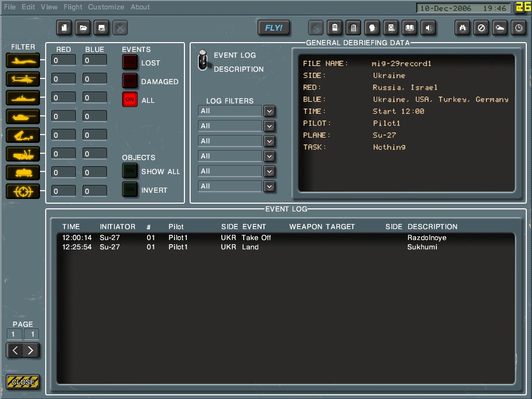Open weather with the cloud icon
This screenshot has width=532, height=399.
(500, 28)
